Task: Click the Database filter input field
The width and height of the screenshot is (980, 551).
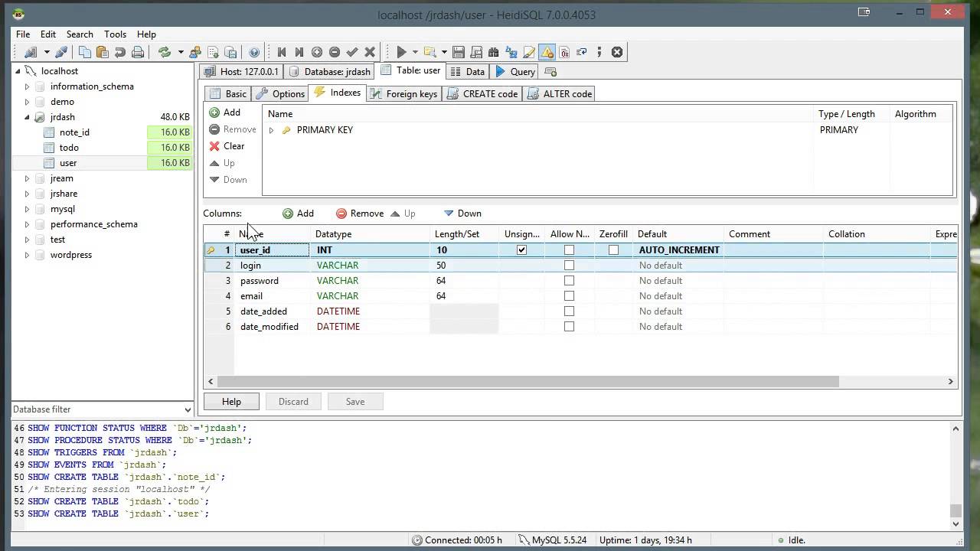Action: tap(97, 409)
